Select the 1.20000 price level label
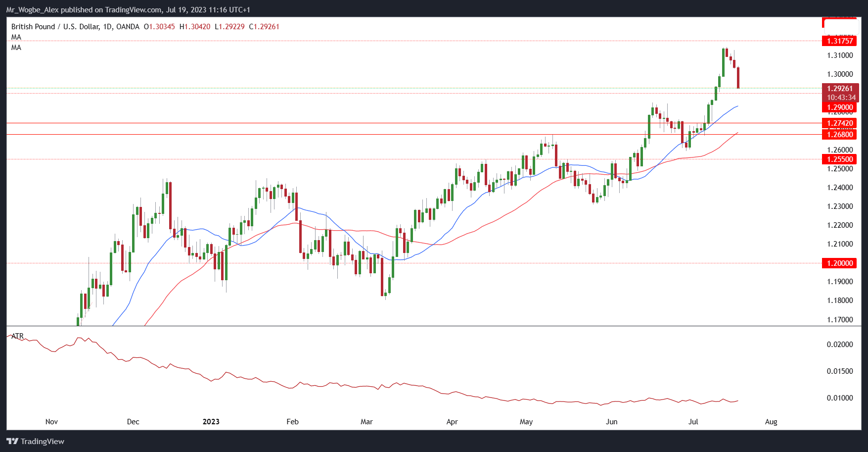This screenshot has width=868, height=452. (x=839, y=263)
